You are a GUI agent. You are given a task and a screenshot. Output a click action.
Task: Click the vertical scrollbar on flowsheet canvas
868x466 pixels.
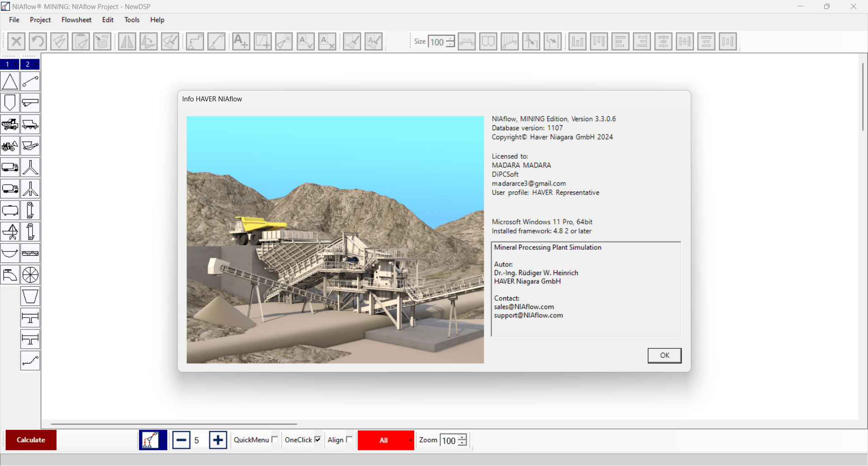tap(863, 96)
